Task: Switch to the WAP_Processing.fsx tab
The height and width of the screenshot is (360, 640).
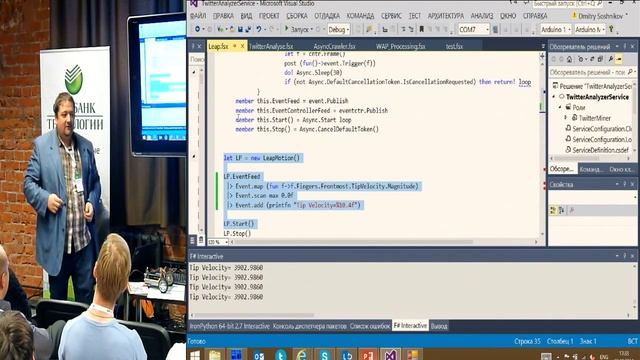Action: point(400,47)
